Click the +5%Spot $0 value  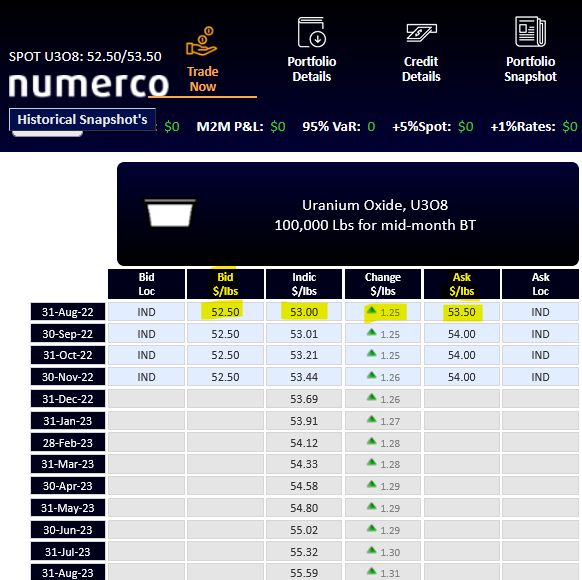(466, 127)
